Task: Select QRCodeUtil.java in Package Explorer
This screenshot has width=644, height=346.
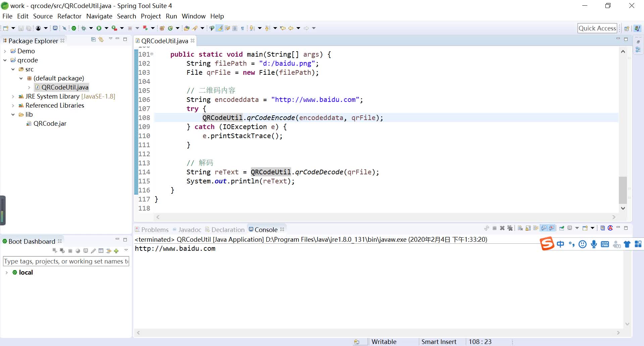Action: pos(62,88)
